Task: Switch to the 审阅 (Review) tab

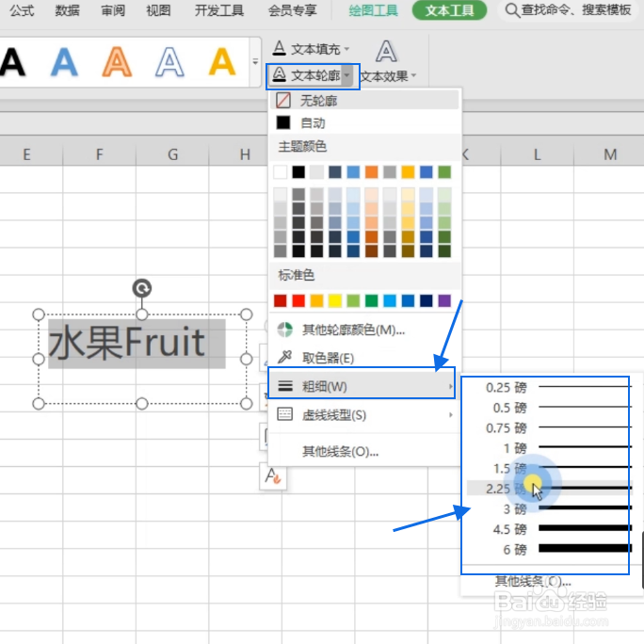Action: [x=113, y=10]
